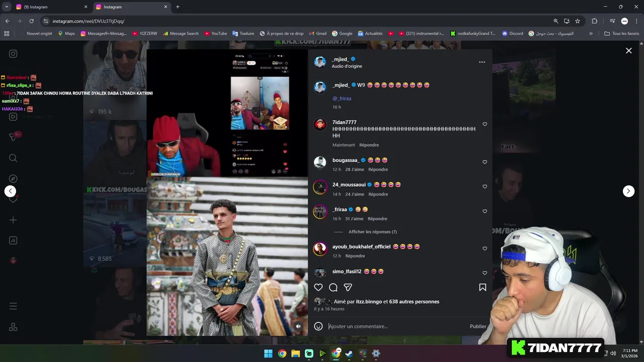This screenshot has height=362, width=644.
Task: Publish the comment with 'Publier'
Action: coord(478,326)
